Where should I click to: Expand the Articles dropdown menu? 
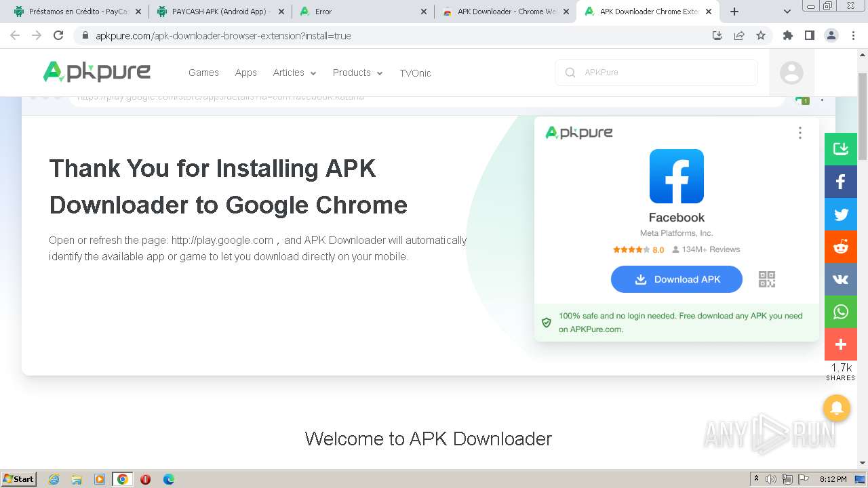pyautogui.click(x=294, y=73)
